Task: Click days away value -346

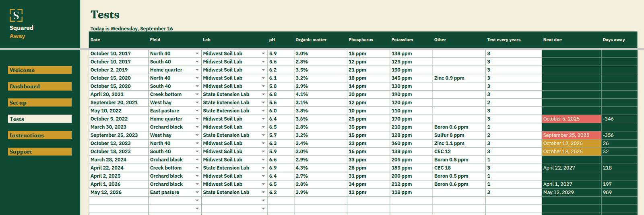Action: (x=619, y=119)
